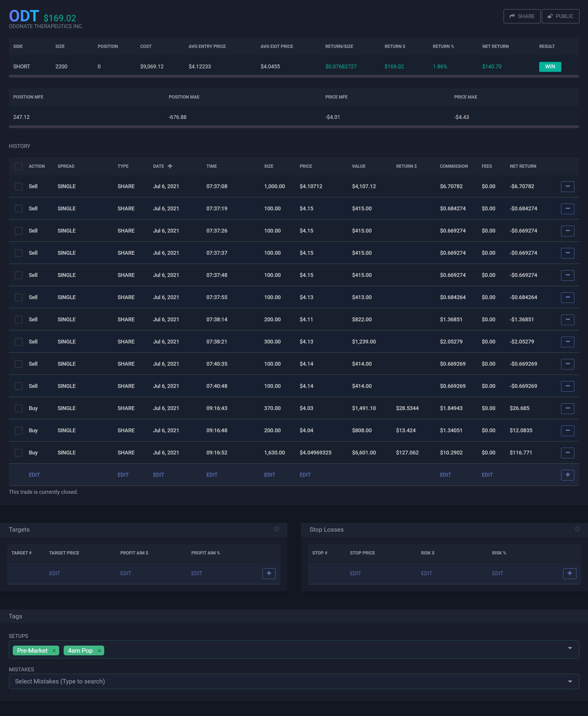The width and height of the screenshot is (588, 716).
Task: Tick checkbox for 07:38:14 Sell row
Action: pos(19,320)
